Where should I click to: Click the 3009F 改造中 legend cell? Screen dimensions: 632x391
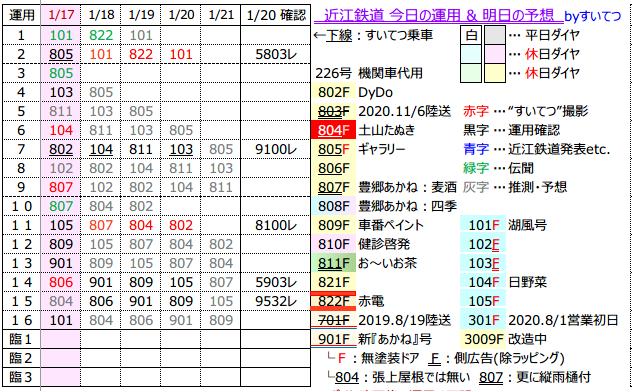point(483,339)
